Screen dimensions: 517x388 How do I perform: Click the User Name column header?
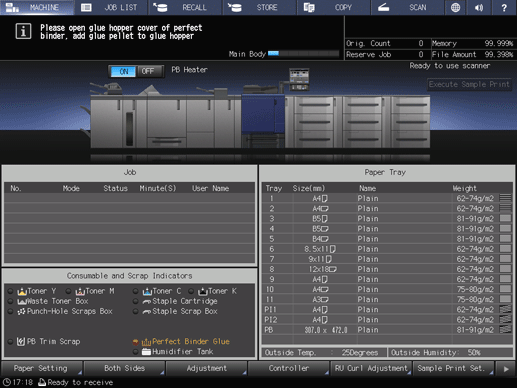pyautogui.click(x=210, y=188)
